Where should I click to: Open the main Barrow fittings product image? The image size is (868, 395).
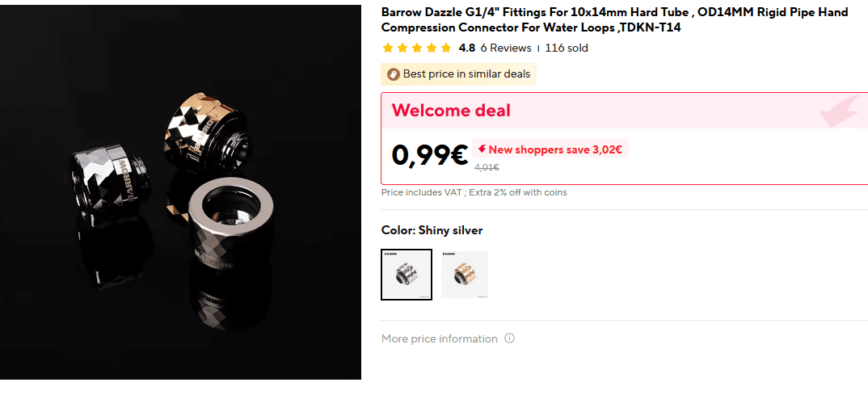180,192
